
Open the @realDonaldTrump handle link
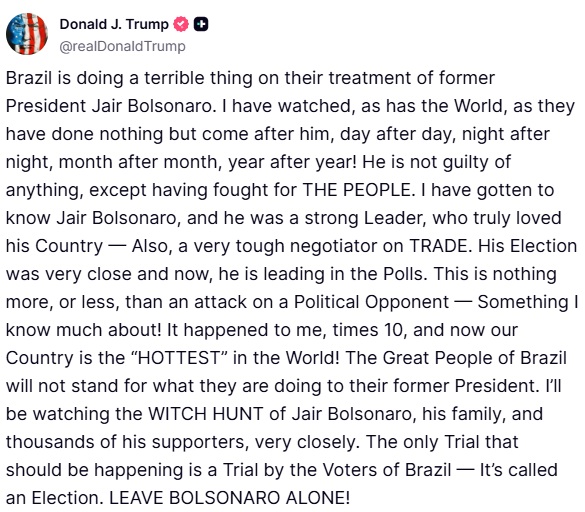[x=122, y=46]
